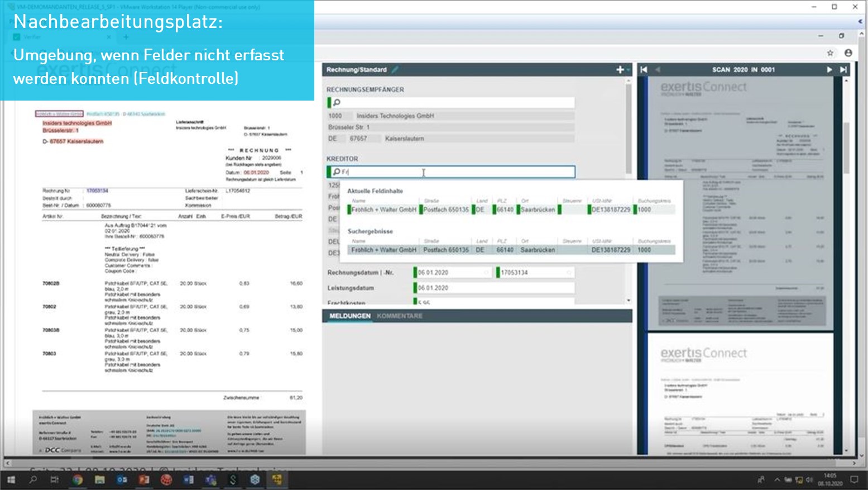
Task: Click the Leistungsdatum date field
Action: click(x=494, y=288)
